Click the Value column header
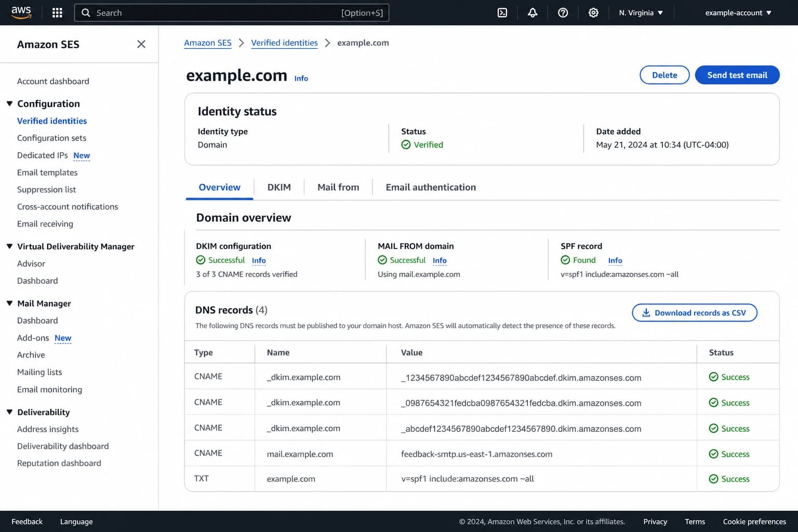Screen dimensions: 798x532 pos(411,352)
